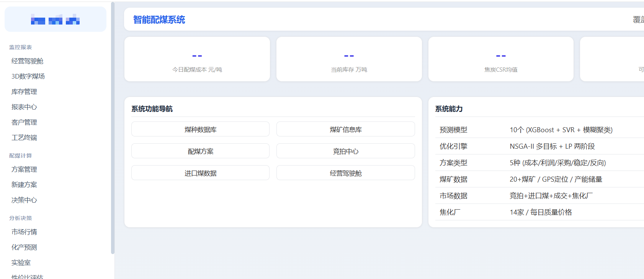
Task: Click the 系统功能导航 panel heading
Action: 152,109
